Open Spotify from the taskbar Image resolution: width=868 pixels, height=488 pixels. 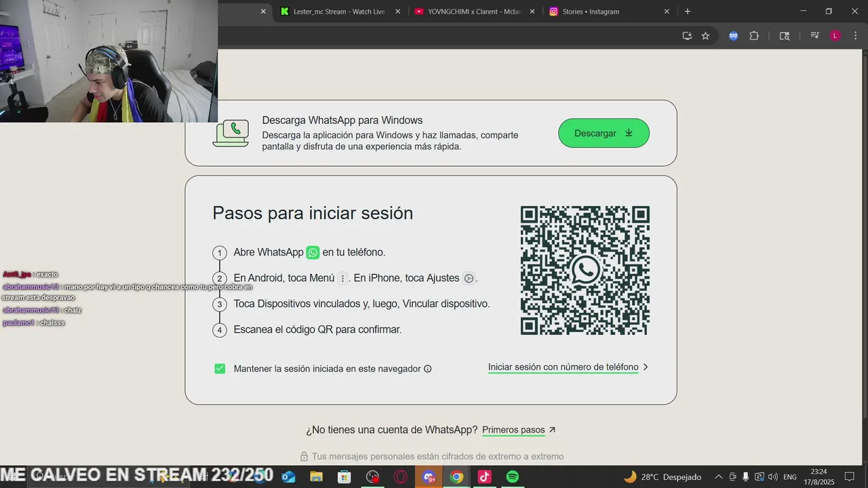click(513, 477)
